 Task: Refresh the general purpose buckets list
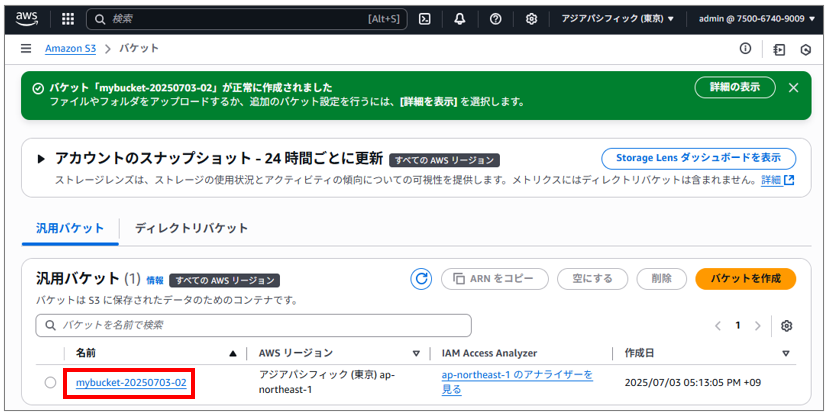(421, 279)
